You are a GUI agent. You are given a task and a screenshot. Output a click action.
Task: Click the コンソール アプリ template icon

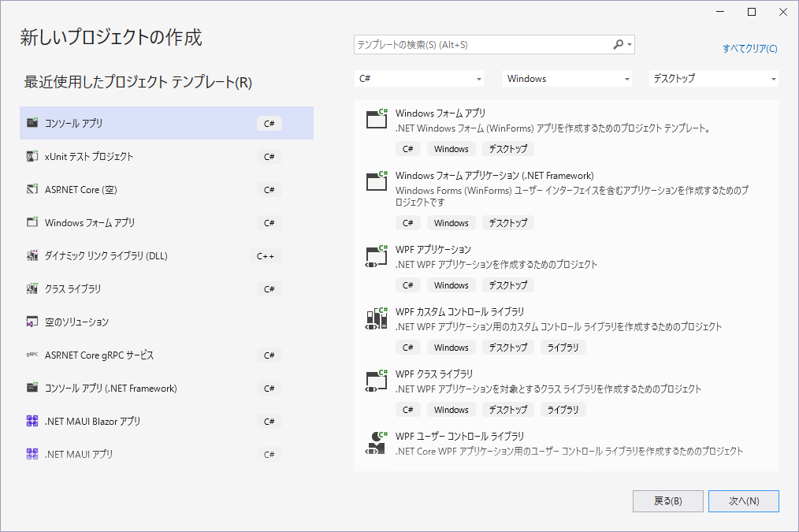(x=32, y=123)
